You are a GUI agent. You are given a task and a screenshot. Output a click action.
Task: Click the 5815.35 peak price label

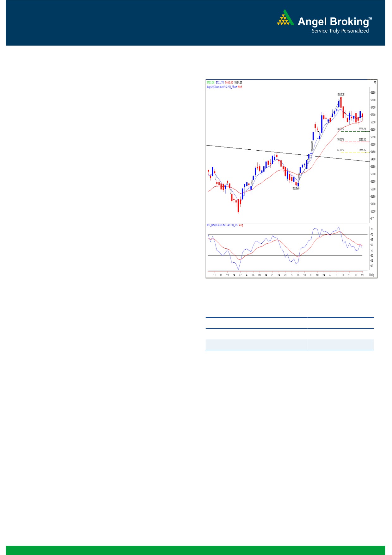[x=340, y=95]
